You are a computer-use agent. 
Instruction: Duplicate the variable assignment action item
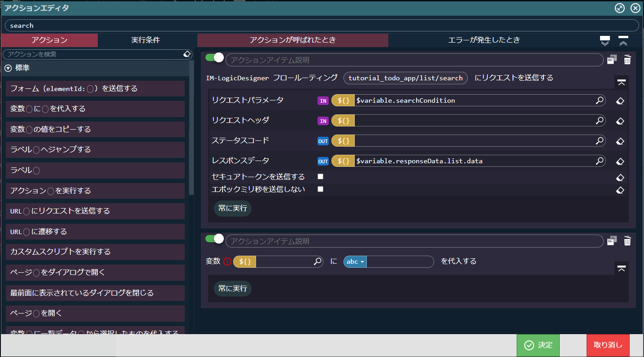pyautogui.click(x=612, y=241)
